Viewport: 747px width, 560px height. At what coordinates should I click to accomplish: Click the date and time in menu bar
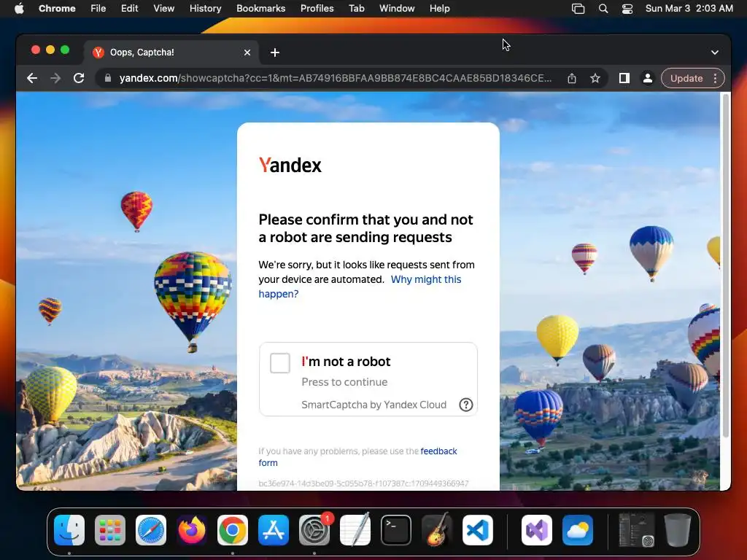(689, 8)
